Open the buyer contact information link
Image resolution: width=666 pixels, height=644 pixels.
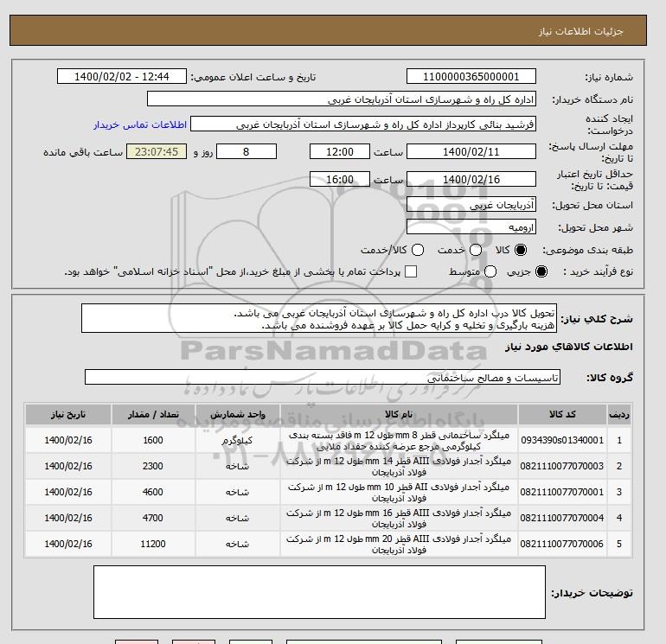click(x=140, y=124)
